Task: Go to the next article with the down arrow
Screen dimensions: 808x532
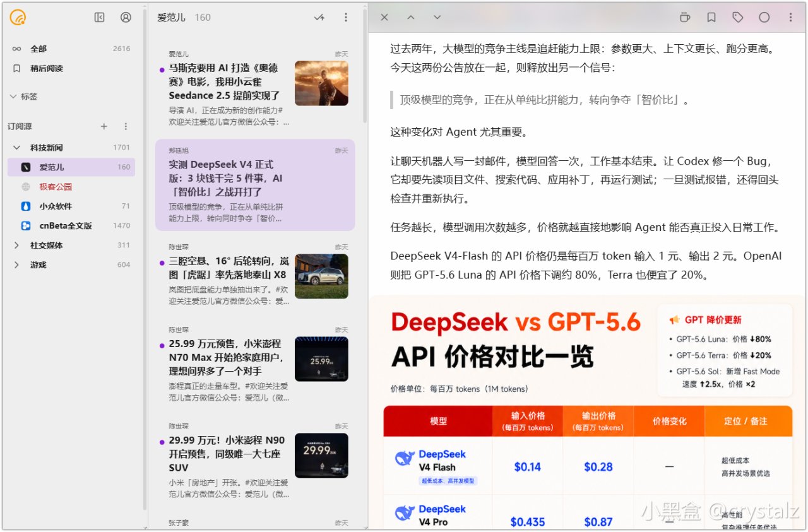Action: pyautogui.click(x=437, y=18)
